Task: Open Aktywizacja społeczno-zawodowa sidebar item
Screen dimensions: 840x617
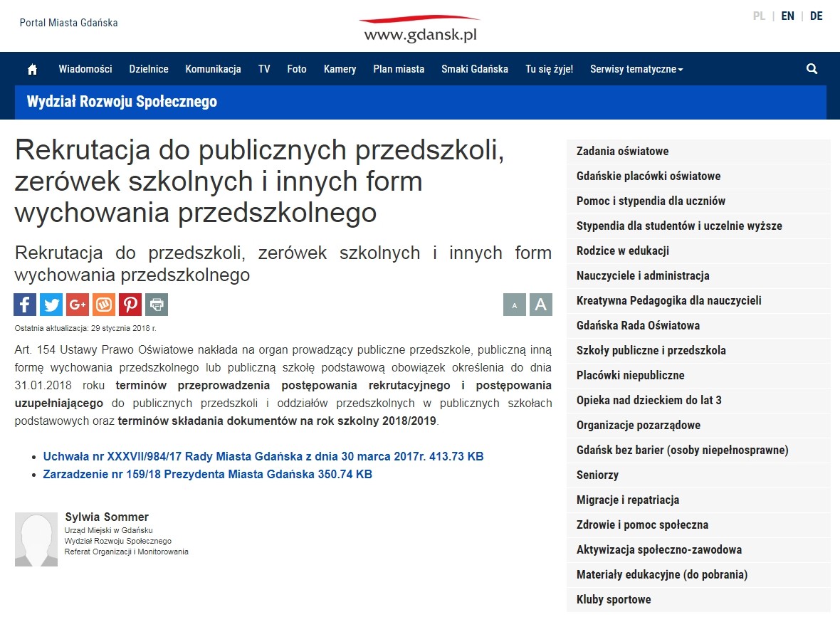Action: 698,550
